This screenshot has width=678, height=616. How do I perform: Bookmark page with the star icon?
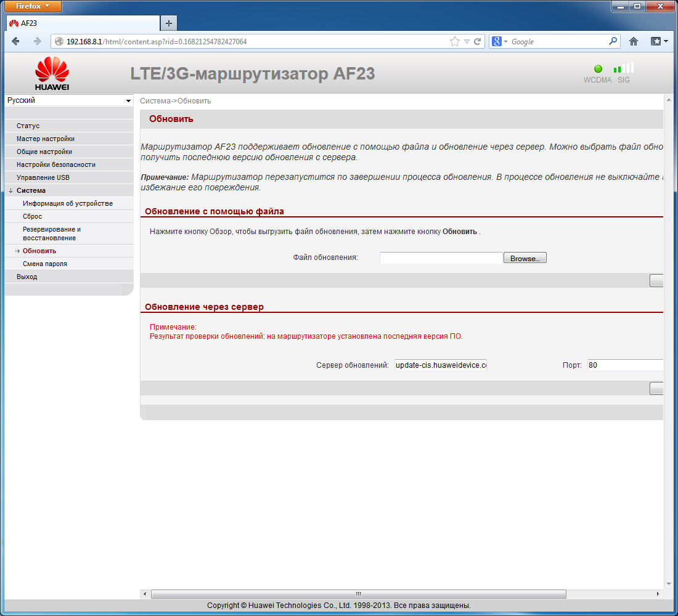click(x=454, y=41)
